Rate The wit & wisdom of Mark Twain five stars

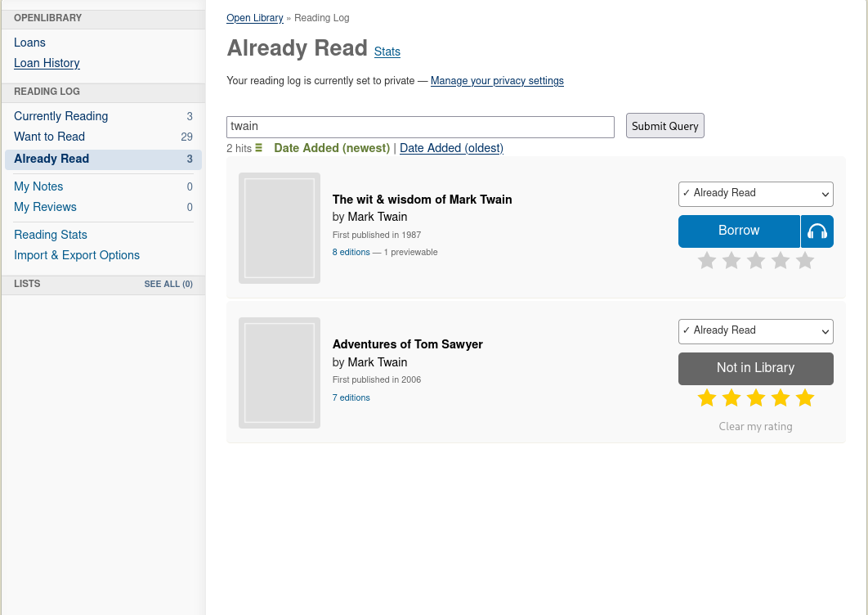805,260
